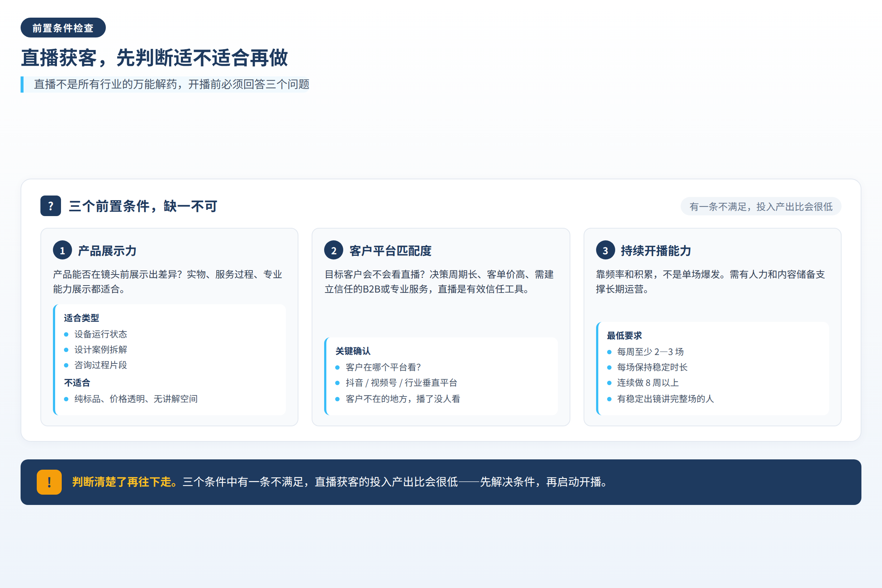
Task: Click the 前置条件检查 pill tag
Action: click(x=63, y=28)
